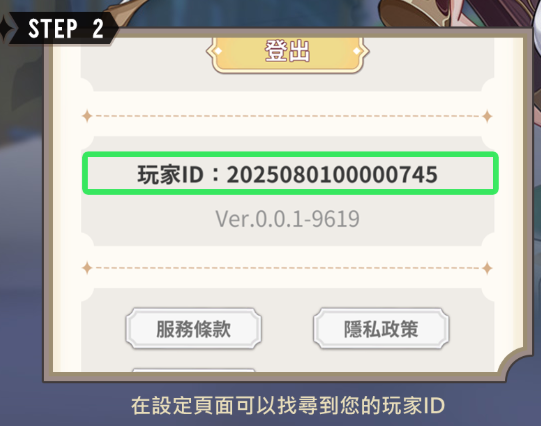
Task: Click the partially visible button below 服務條款
Action: pyautogui.click(x=194, y=370)
